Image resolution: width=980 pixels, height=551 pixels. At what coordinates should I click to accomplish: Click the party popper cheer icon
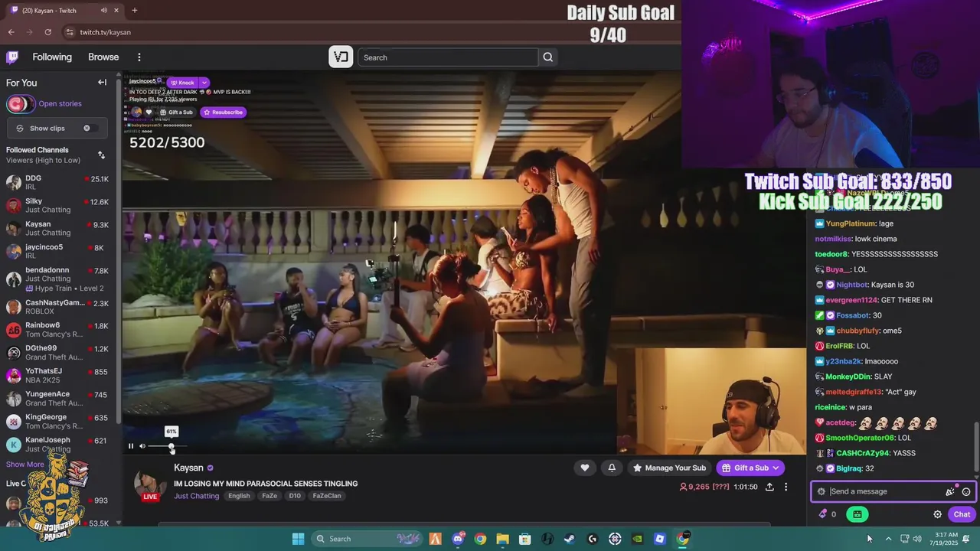coord(950,491)
